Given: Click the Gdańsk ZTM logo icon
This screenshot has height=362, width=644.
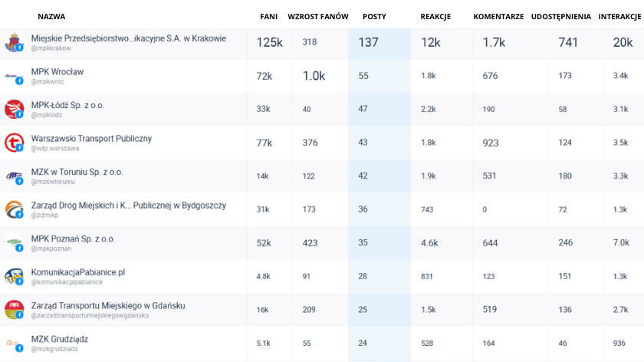Looking at the screenshot, I should pyautogui.click(x=14, y=310).
